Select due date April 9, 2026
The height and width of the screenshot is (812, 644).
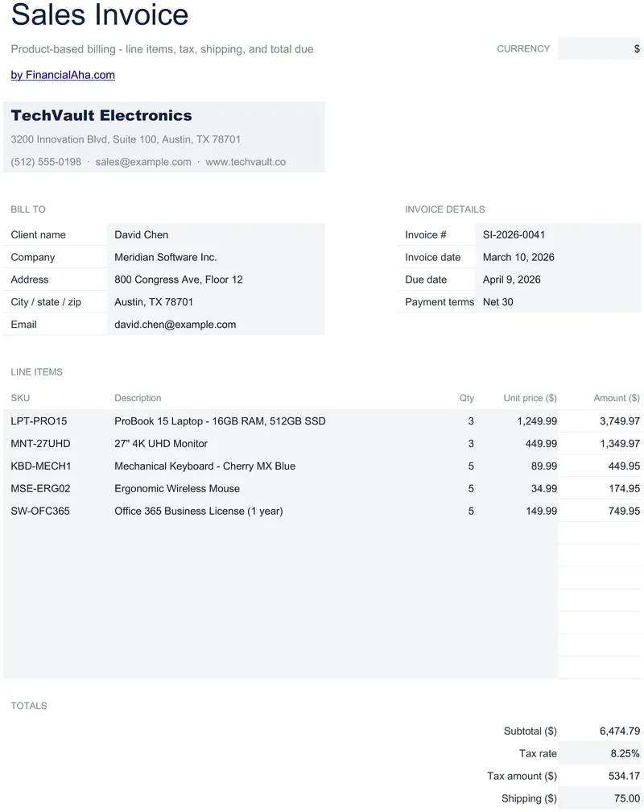pos(558,279)
